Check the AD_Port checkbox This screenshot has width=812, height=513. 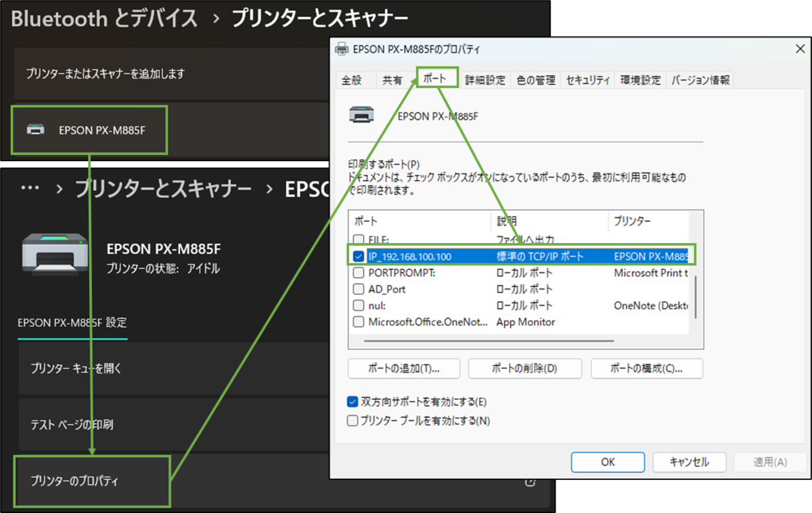pyautogui.click(x=359, y=289)
